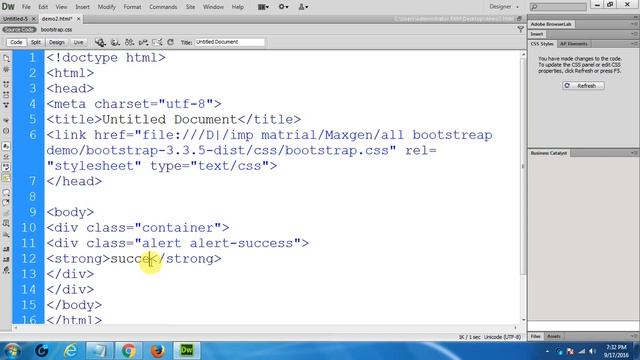Switch to Design view
The image size is (640, 360).
(x=56, y=42)
